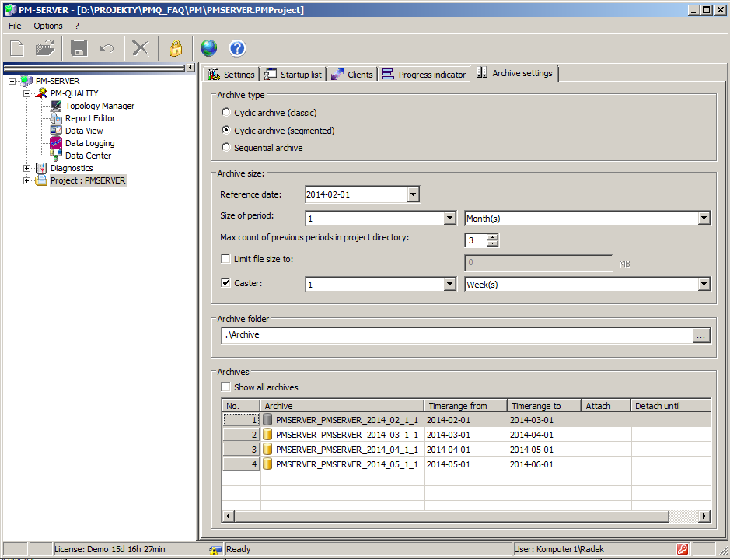730x560 pixels.
Task: Increase max count of previous periods
Action: (493, 236)
